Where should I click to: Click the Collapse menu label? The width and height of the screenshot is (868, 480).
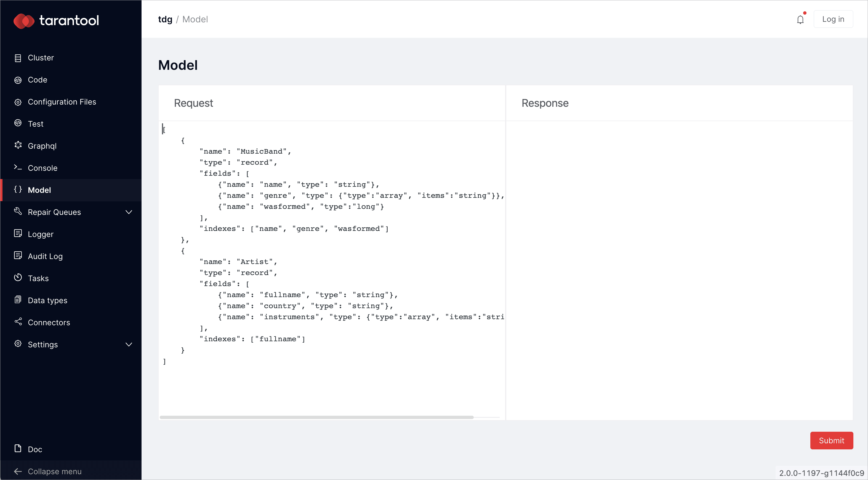coord(55,471)
